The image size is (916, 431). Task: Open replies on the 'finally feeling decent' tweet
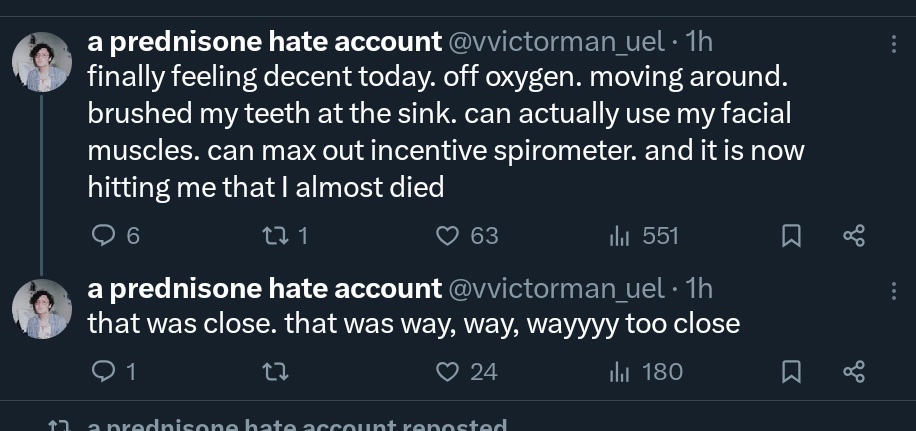point(116,236)
